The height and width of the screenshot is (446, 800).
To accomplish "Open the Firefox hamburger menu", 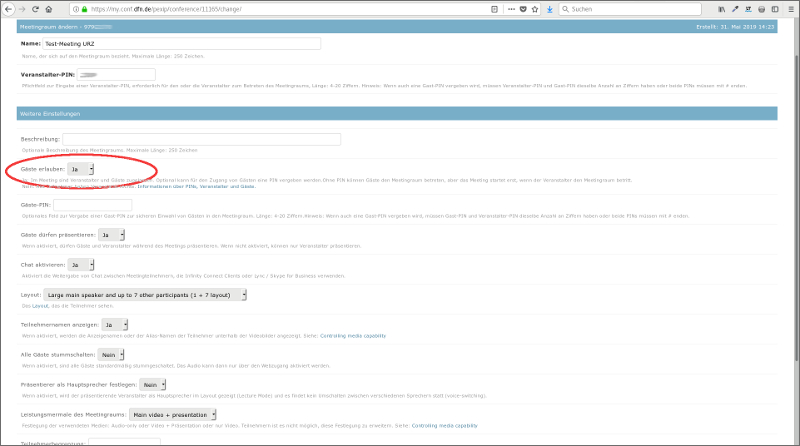I will [x=790, y=8].
